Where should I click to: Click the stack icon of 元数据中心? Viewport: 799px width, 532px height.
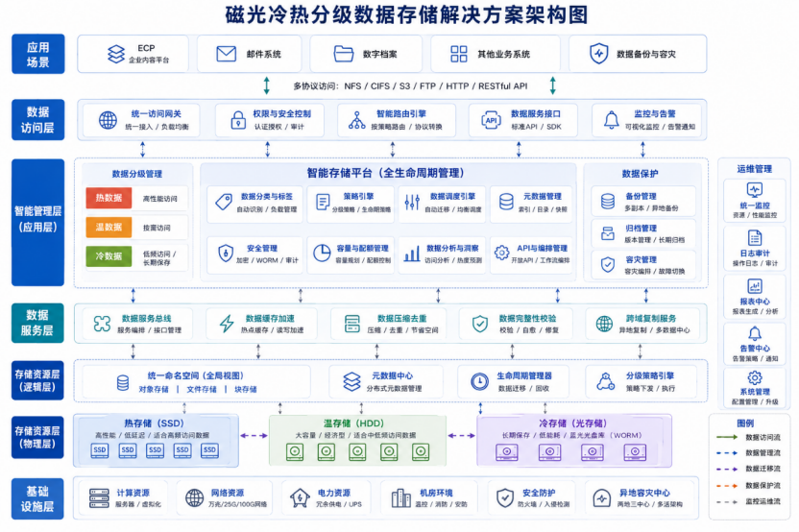351,381
